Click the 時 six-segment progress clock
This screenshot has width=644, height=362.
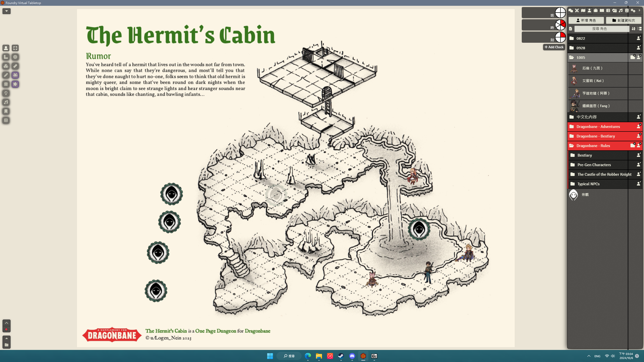560,25
